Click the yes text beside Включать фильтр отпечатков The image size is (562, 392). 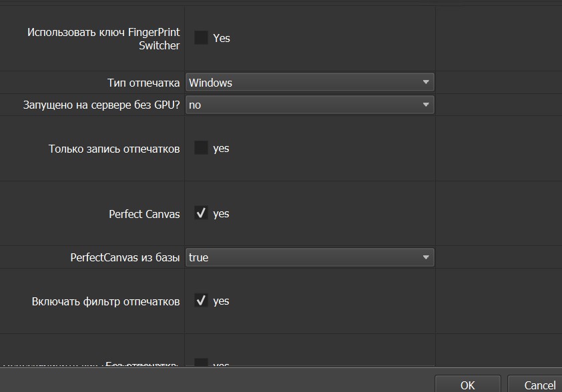221,301
